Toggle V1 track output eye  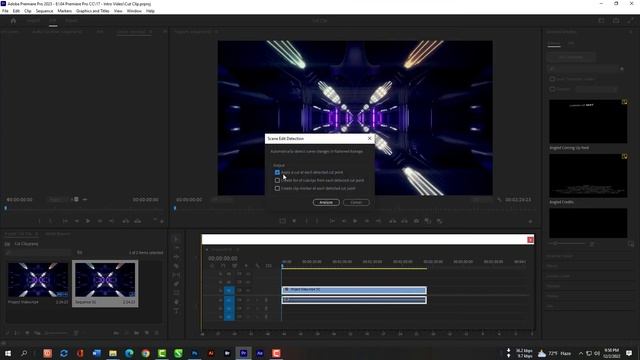coord(248,291)
